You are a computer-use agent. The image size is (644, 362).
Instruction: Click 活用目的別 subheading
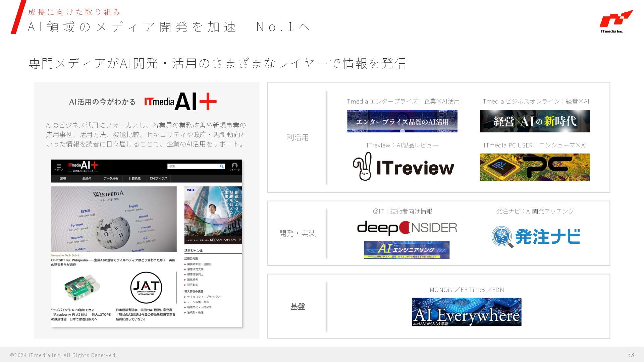[x=191, y=259]
